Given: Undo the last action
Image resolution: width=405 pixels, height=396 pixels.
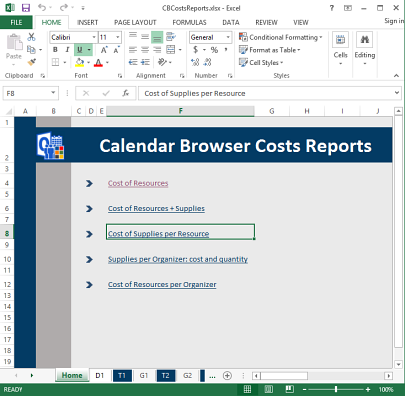Looking at the screenshot, I should 42,7.
